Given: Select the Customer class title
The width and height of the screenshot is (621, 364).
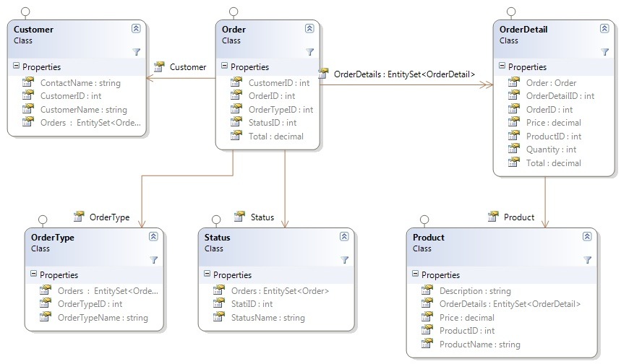Looking at the screenshot, I should tap(34, 30).
